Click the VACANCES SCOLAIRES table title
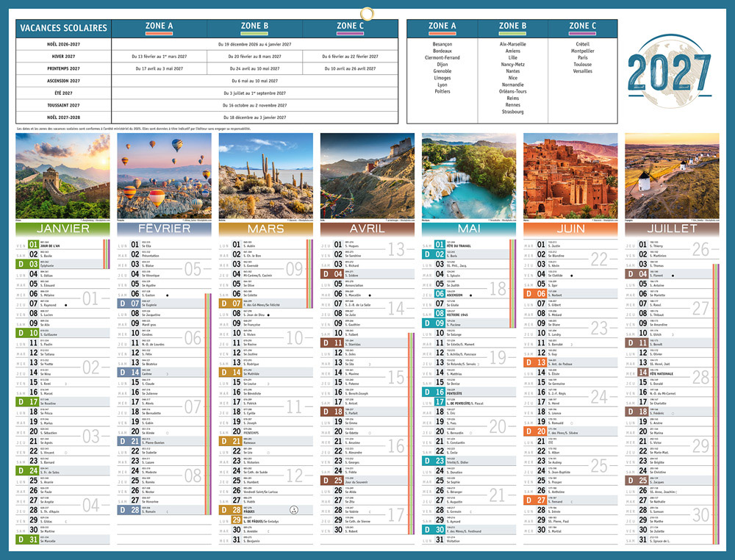Viewport: 735px width, 560px height. (64, 28)
